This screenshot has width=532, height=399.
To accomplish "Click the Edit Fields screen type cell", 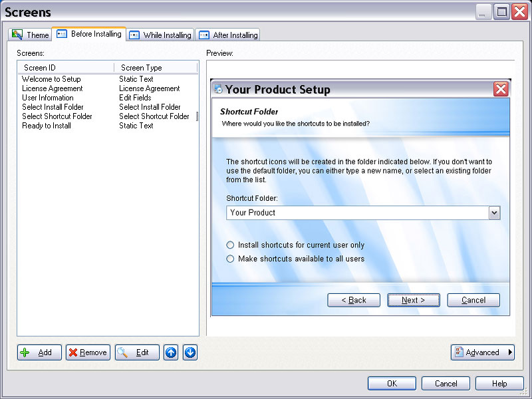I will [x=135, y=98].
